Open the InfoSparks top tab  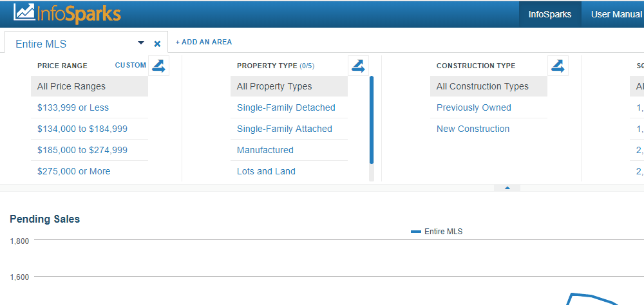click(x=549, y=14)
